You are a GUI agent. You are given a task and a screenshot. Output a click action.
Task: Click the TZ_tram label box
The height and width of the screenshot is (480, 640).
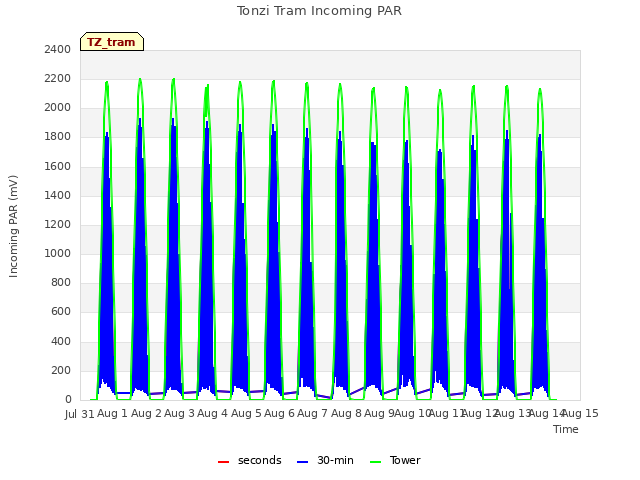[112, 42]
